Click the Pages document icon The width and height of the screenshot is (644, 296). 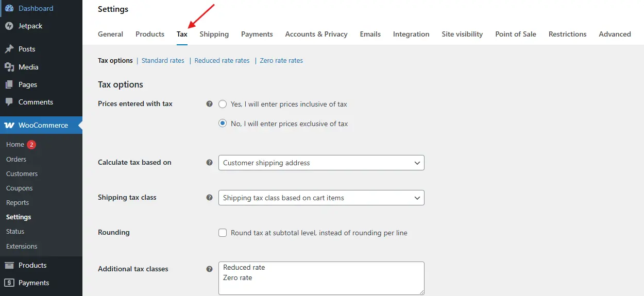click(9, 84)
